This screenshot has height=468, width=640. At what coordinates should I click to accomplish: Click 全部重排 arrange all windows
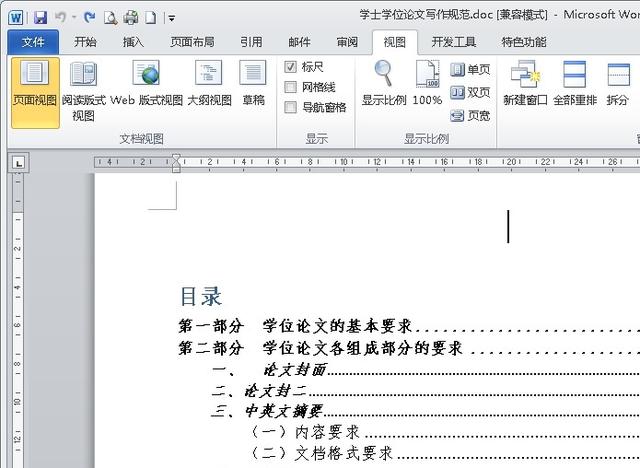[x=575, y=84]
